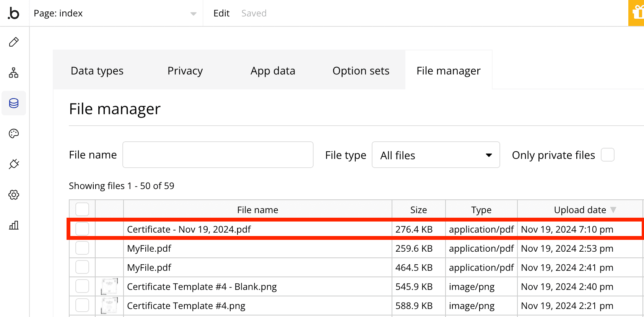Open the Plugins plug icon
Viewport: 644px width, 317px height.
point(14,164)
